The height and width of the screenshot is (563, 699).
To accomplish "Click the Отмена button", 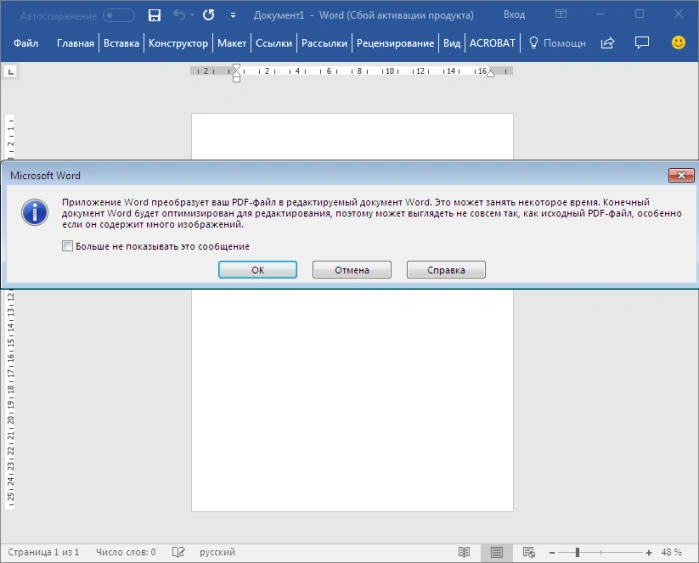I will click(352, 270).
